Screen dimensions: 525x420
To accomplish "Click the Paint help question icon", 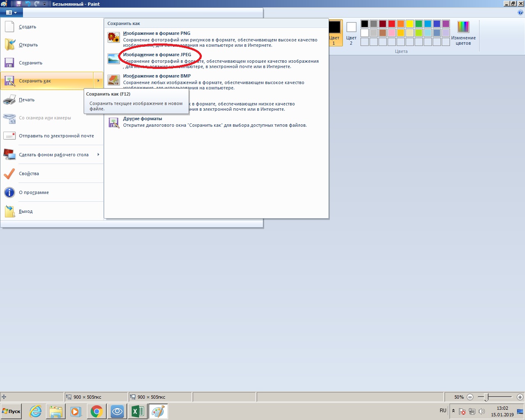I will point(521,12).
